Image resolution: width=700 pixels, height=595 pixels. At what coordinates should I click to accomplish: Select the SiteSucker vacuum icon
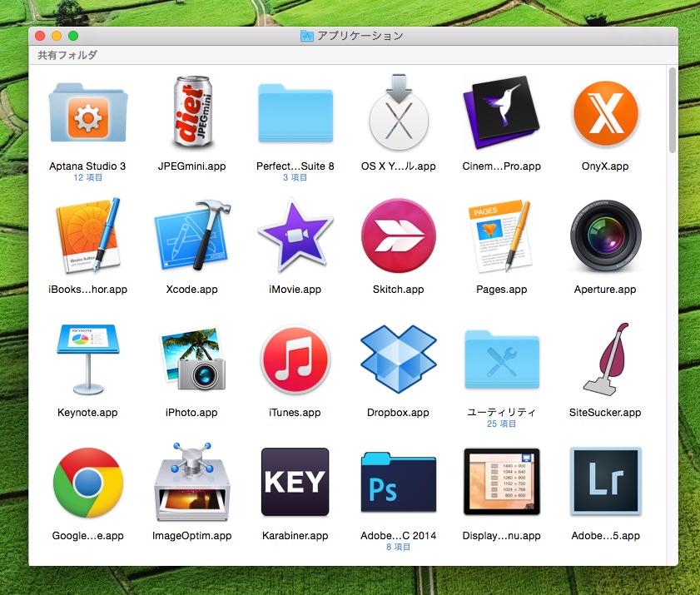605,359
